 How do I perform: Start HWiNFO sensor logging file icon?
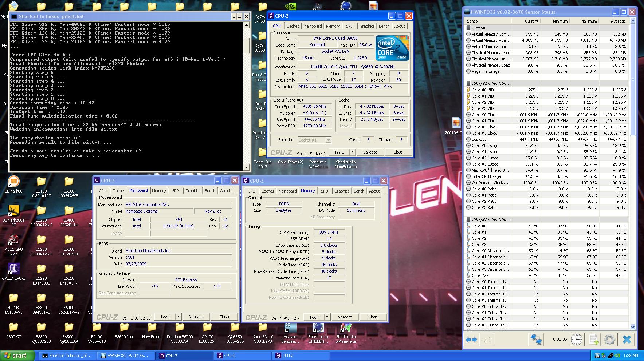(x=593, y=340)
